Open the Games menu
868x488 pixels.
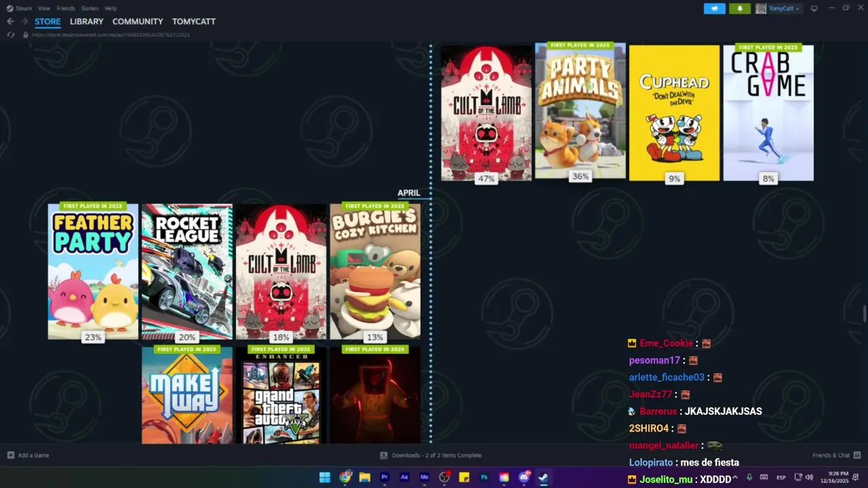click(90, 8)
